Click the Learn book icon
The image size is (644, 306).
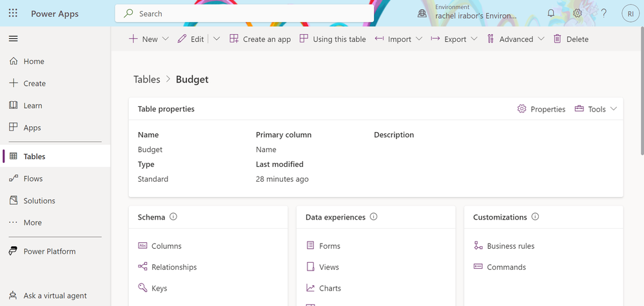coord(14,106)
